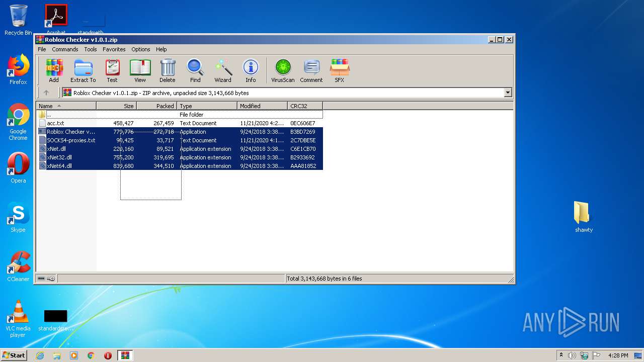Click the Delete trash can icon
Screen dimensions: 644x362
point(168,71)
